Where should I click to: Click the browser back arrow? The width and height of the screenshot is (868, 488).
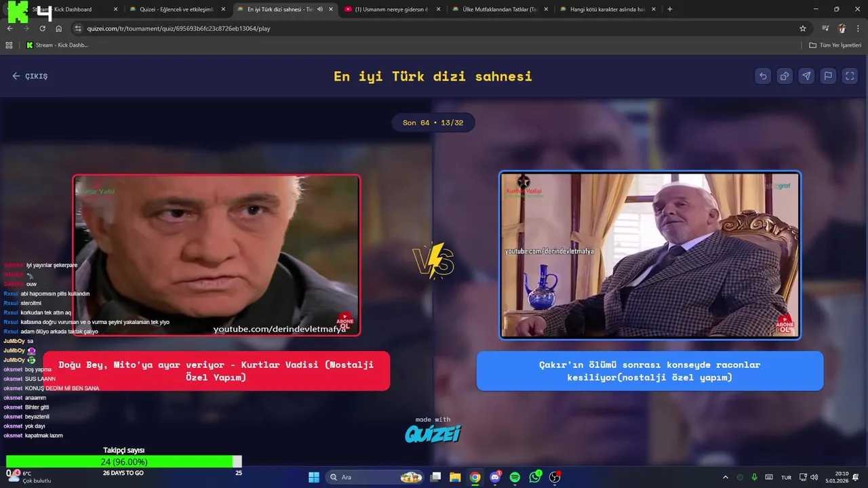[10, 28]
